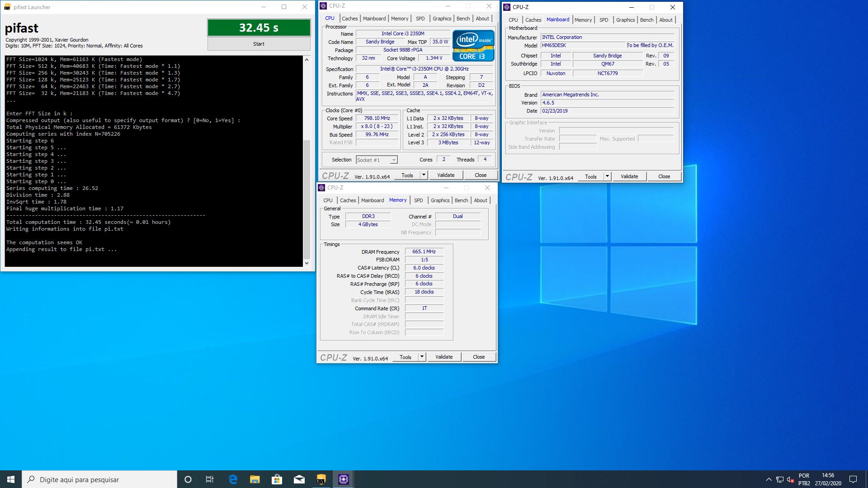Open Cortana circle icon on taskbar
This screenshot has height=488, width=868.
[188, 479]
